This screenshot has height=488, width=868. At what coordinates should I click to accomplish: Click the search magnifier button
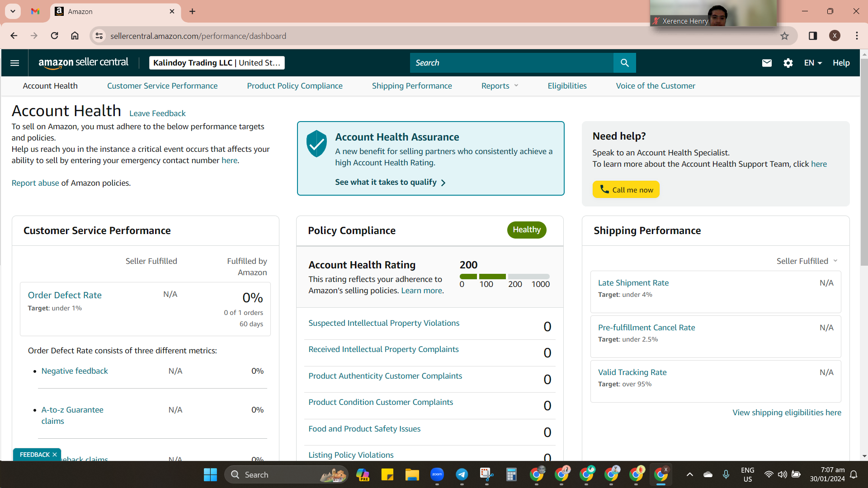click(x=624, y=63)
